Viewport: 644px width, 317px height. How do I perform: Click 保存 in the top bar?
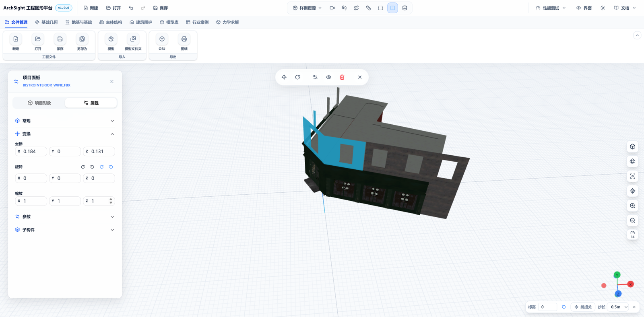[161, 8]
